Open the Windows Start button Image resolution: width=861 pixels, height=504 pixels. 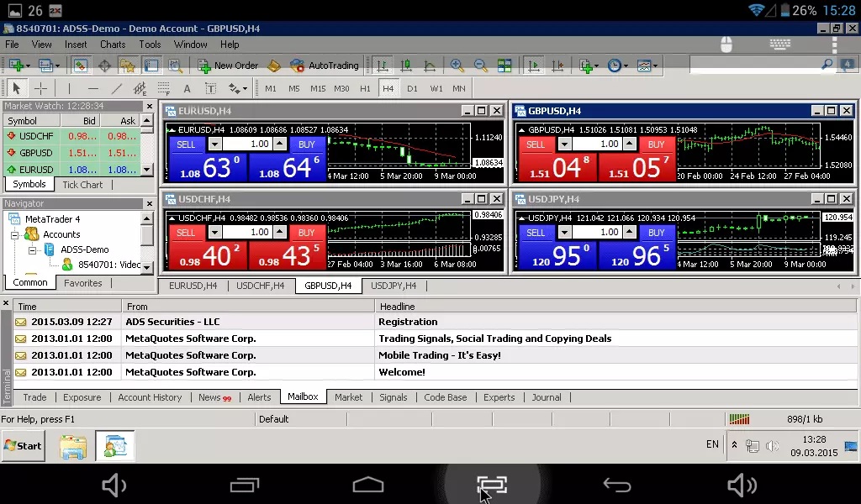[23, 446]
